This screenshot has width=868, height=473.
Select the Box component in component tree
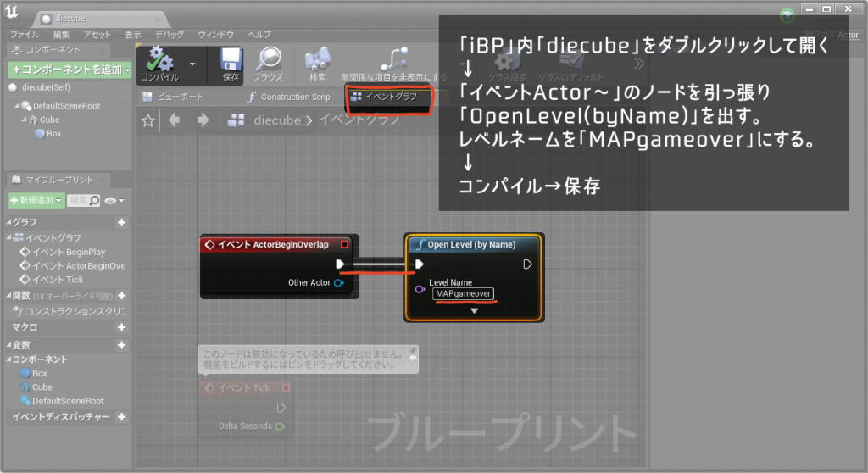point(53,133)
